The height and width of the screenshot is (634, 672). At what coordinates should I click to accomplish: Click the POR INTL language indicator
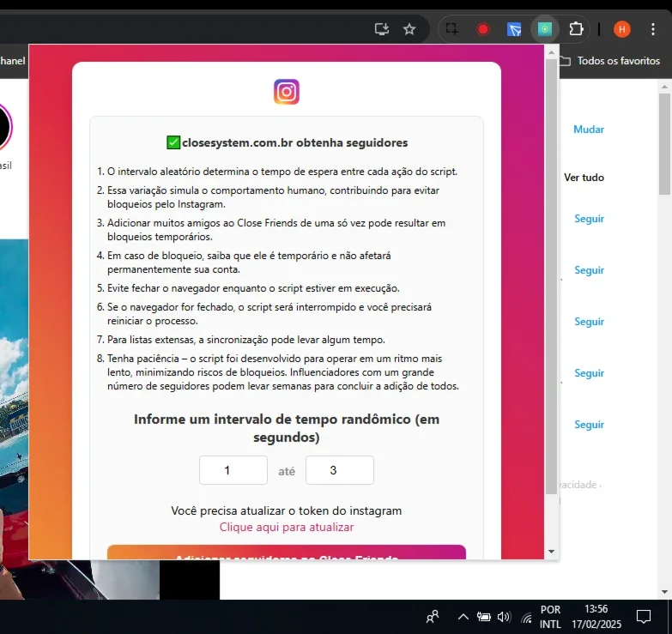[x=550, y=617]
